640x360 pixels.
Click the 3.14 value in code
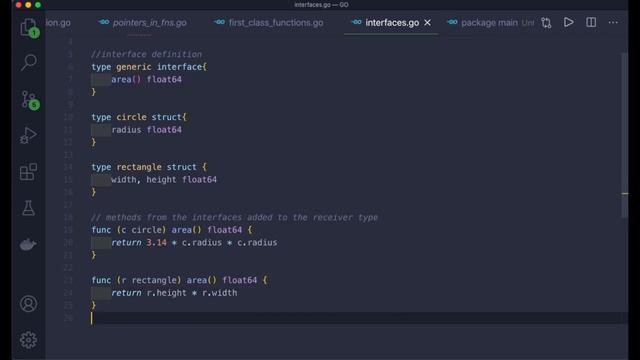156,242
